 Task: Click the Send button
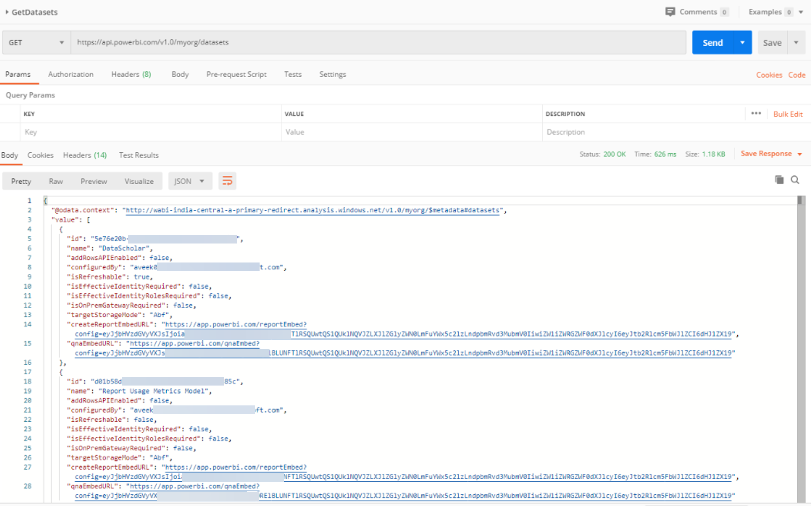[712, 42]
